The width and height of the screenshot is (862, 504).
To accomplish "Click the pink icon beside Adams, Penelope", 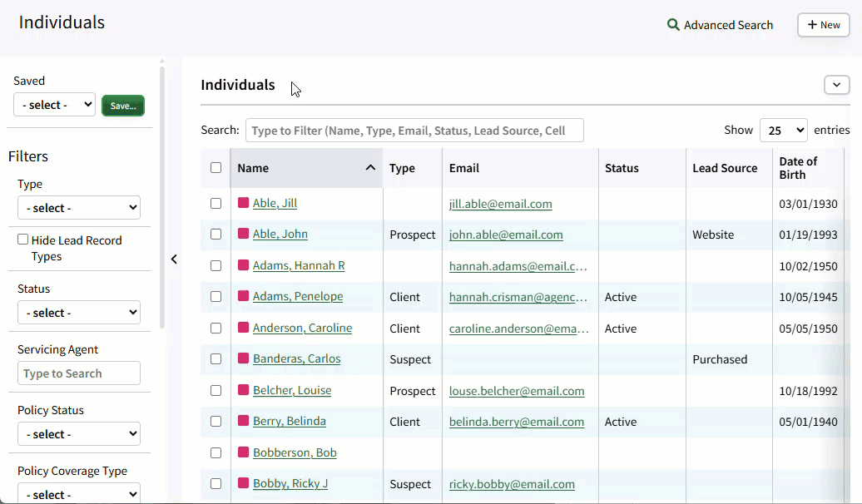I will (x=243, y=296).
